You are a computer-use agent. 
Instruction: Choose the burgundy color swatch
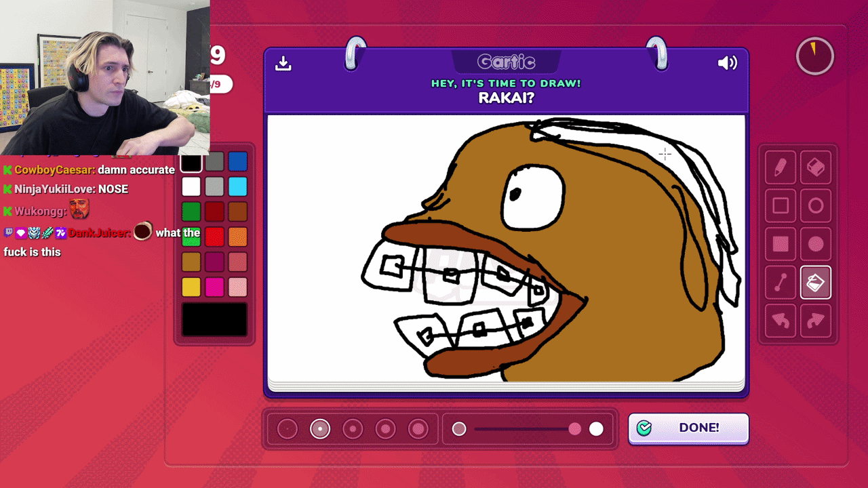(x=214, y=262)
